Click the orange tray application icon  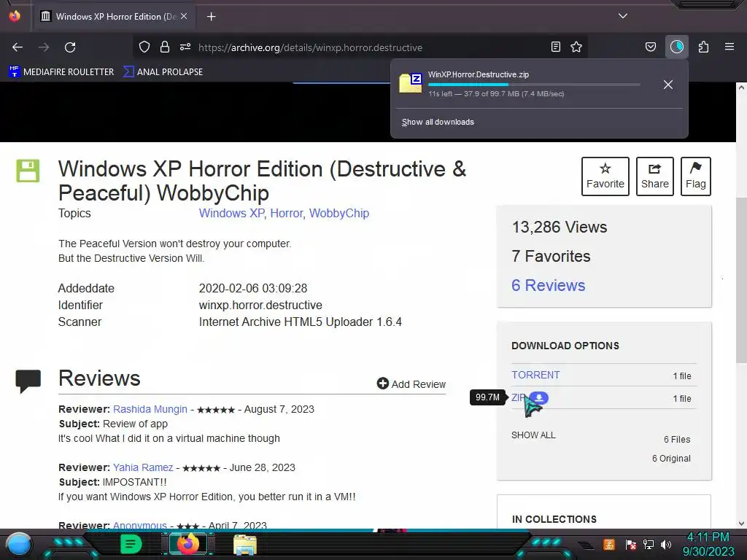point(609,544)
